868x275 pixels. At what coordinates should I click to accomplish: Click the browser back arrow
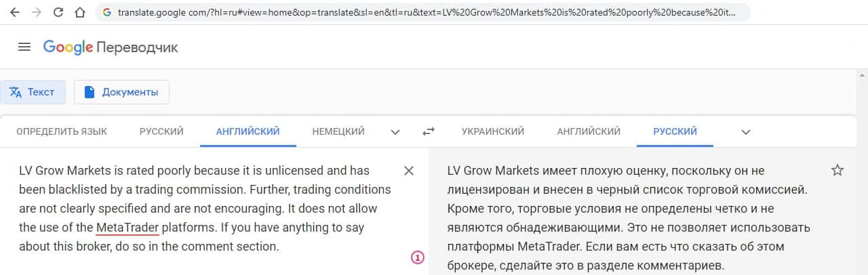click(16, 13)
